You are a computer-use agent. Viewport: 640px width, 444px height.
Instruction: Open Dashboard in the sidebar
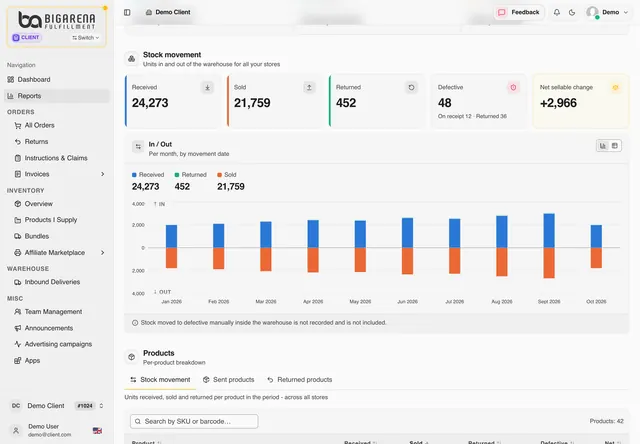(57, 80)
